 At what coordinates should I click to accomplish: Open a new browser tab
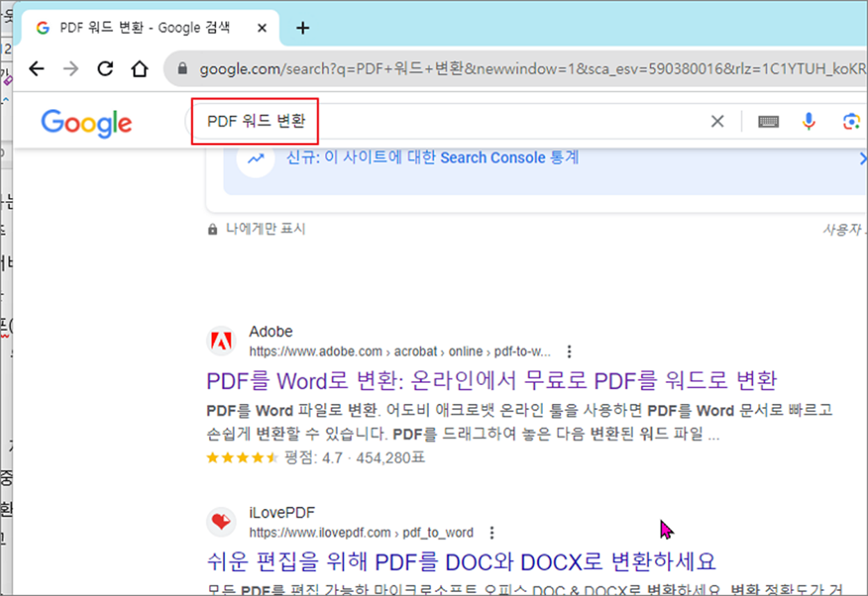303,28
